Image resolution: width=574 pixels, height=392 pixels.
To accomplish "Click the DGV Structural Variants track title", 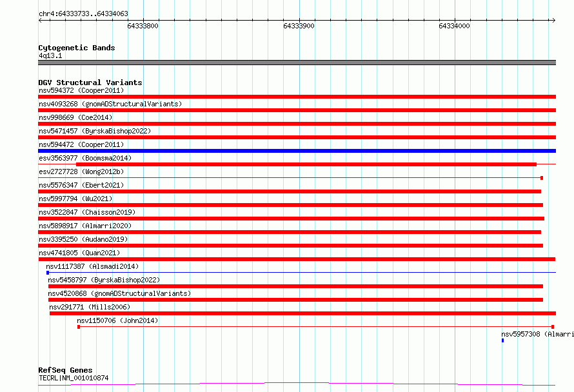I will 90,83.
